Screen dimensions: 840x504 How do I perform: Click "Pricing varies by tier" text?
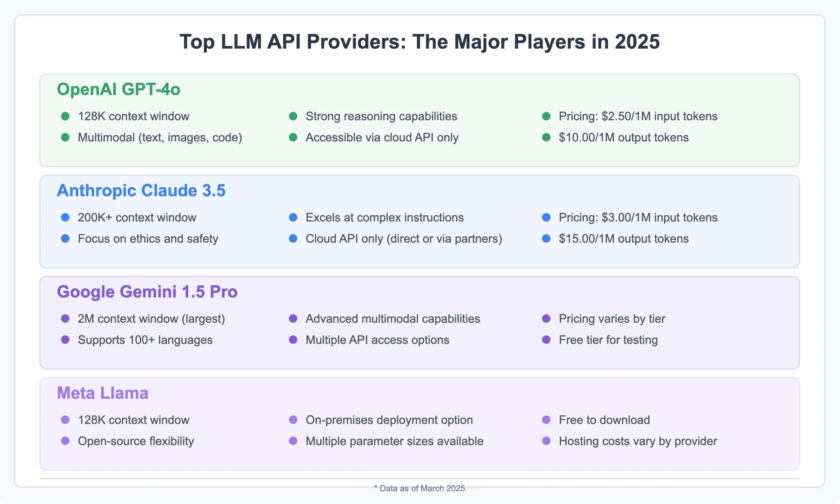tap(612, 319)
